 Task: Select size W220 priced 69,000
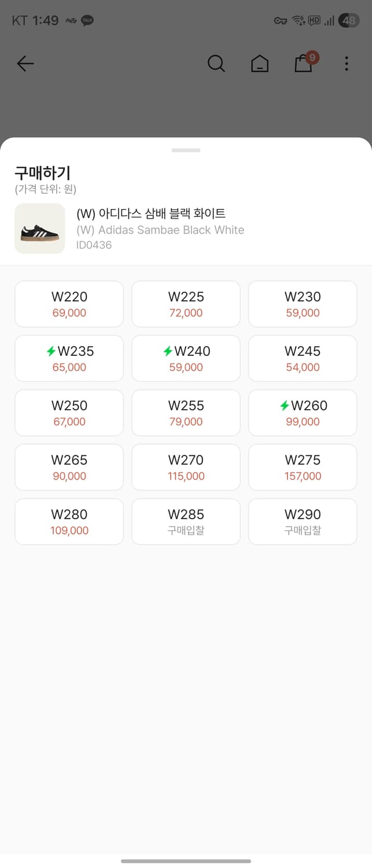point(69,304)
